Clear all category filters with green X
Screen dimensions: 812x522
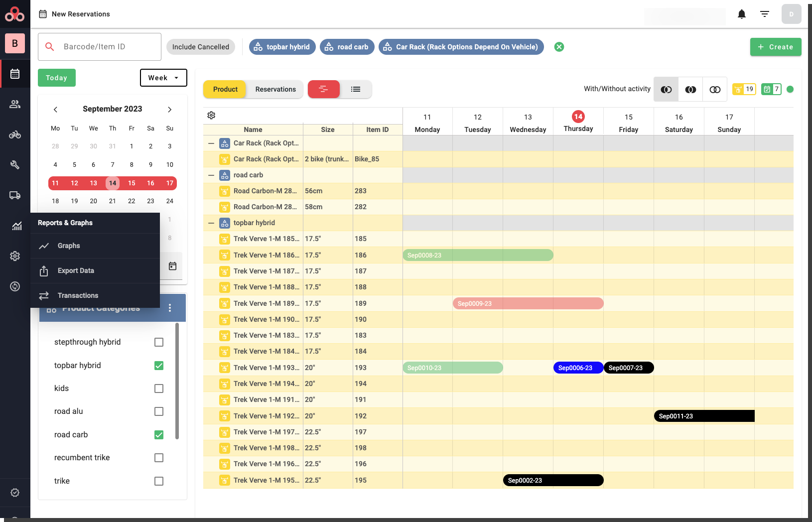(559, 47)
